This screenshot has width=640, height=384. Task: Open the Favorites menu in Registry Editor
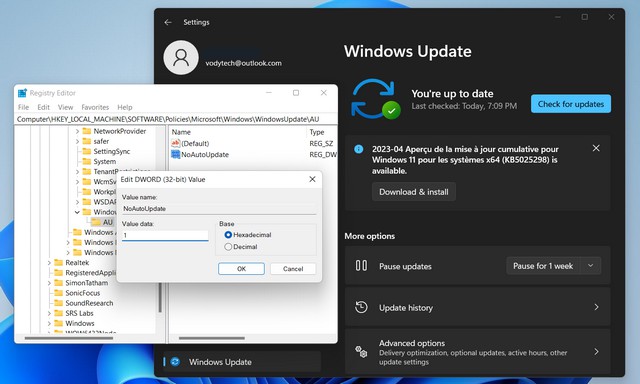(95, 107)
